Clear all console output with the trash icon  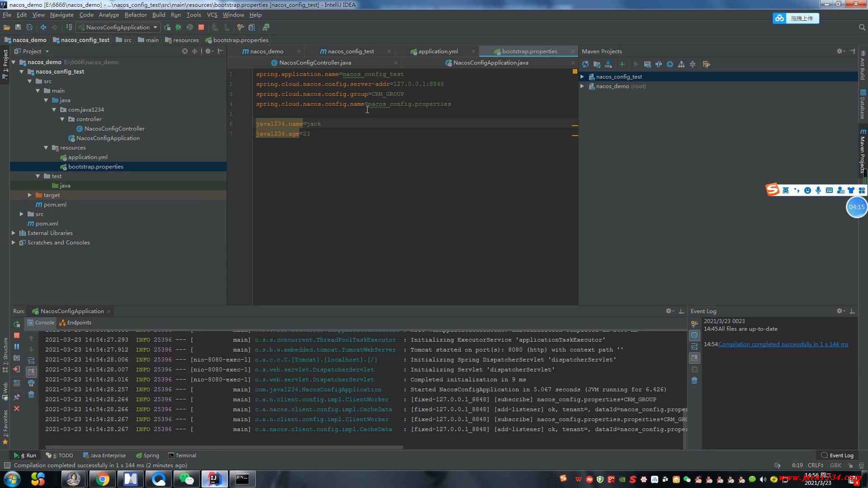coord(31,394)
